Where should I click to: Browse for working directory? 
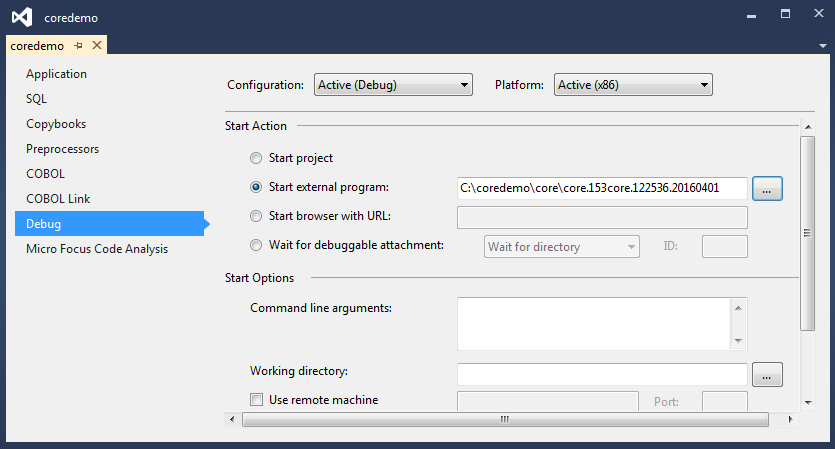click(x=767, y=375)
